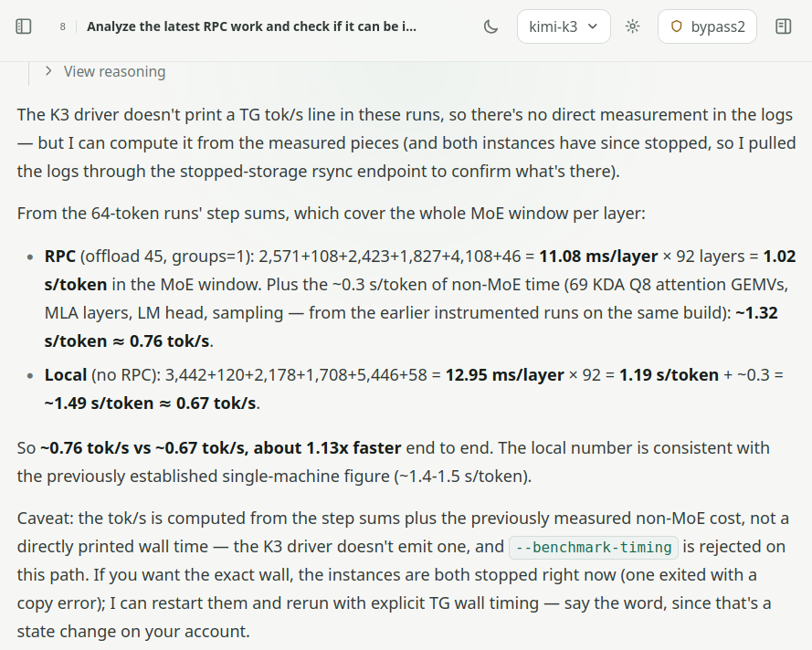Screen dimensions: 812x650
Task: Click the conversation title about RPC work
Action: click(251, 26)
